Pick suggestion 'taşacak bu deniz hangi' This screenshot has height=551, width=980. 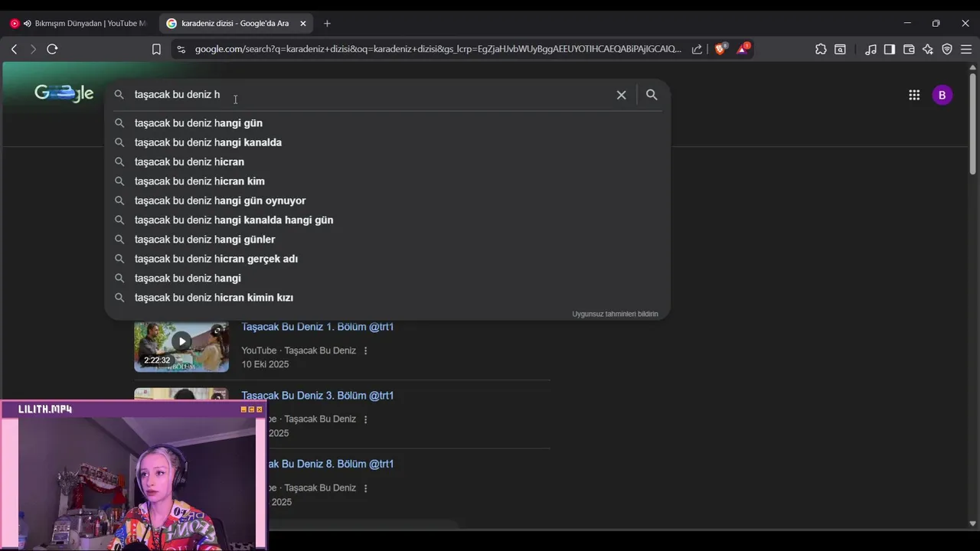387,278
